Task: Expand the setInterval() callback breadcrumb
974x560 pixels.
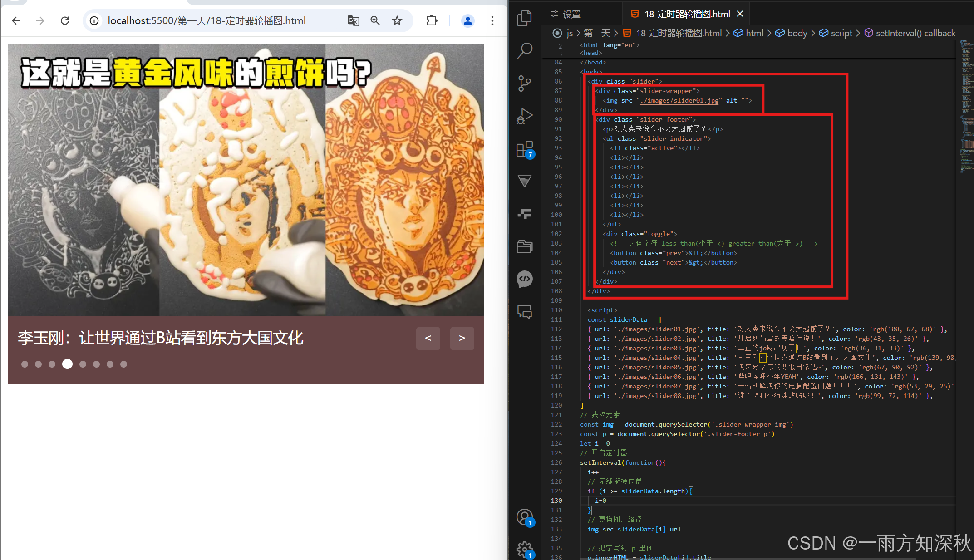Action: coord(915,33)
